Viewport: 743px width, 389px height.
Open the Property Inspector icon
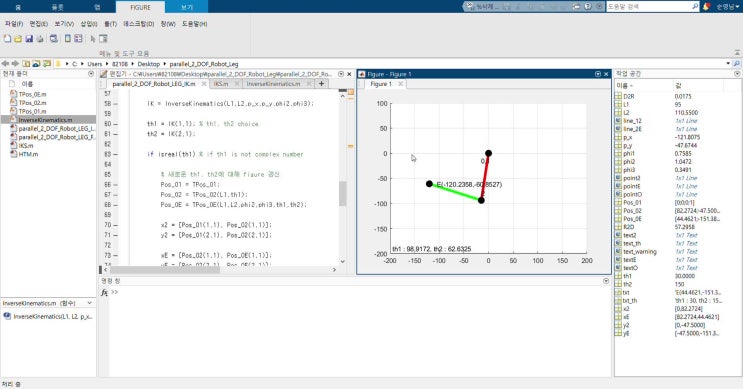point(103,39)
